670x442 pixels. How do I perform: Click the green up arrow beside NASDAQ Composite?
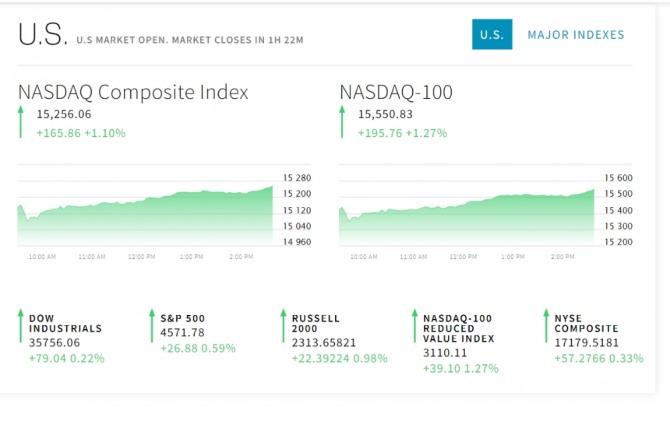click(21, 122)
